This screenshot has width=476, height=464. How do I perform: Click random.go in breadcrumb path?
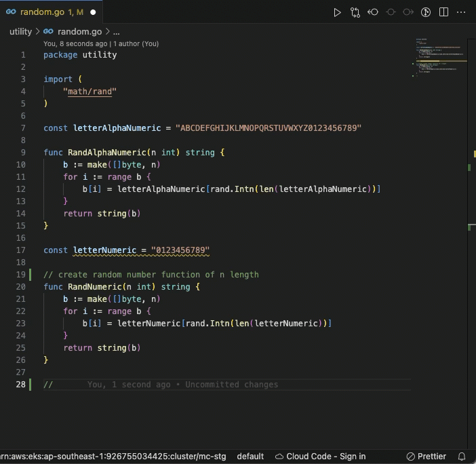(79, 32)
